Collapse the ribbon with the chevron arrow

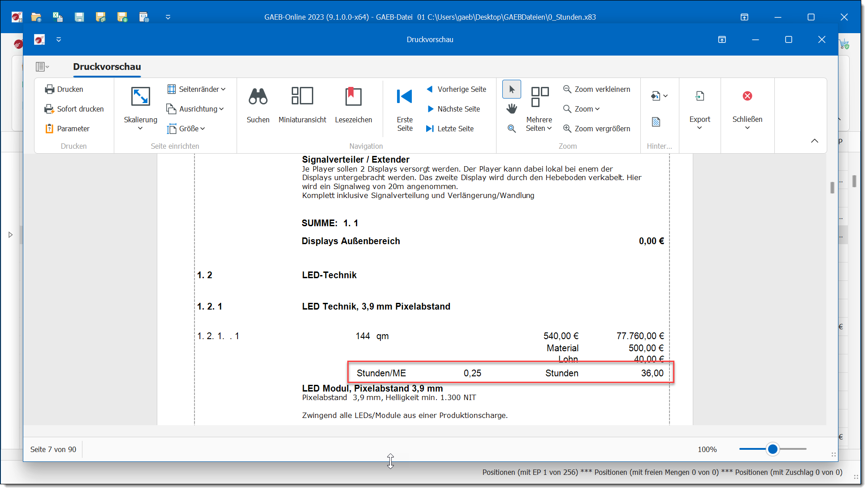point(814,141)
